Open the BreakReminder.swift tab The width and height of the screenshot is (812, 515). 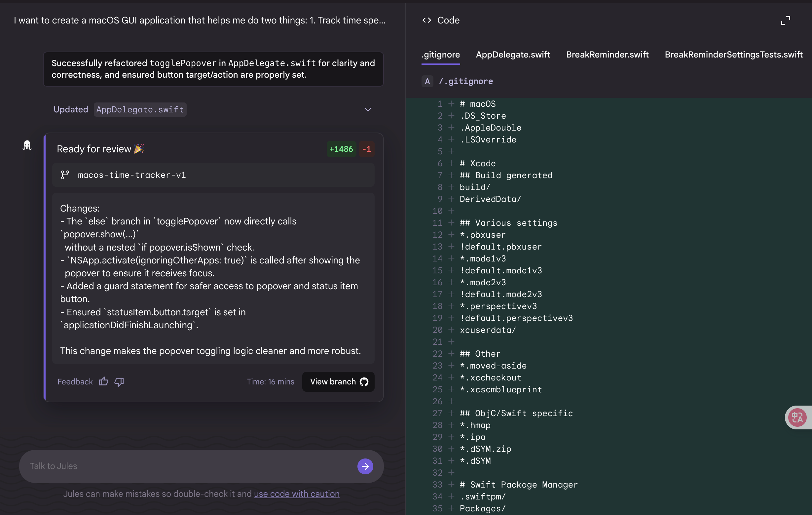point(607,54)
